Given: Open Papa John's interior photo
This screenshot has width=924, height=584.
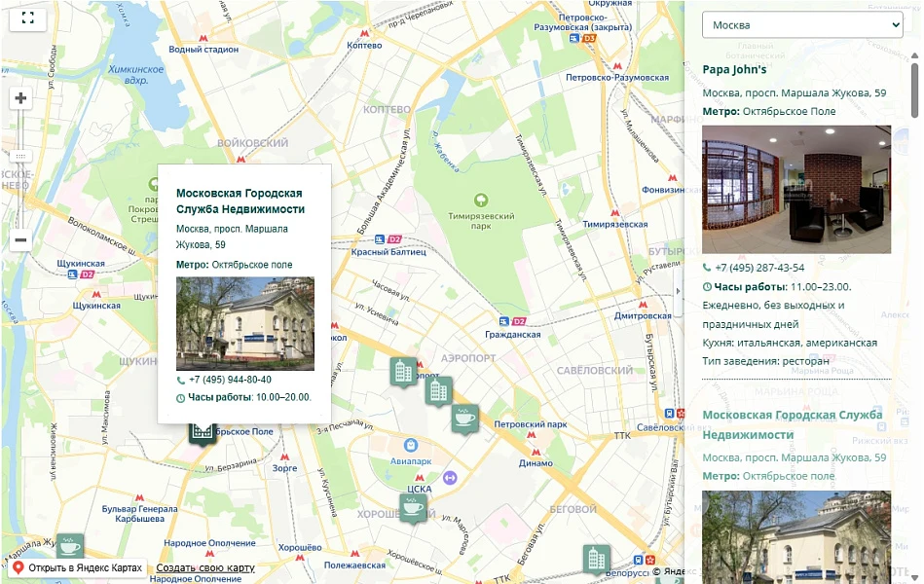Looking at the screenshot, I should point(796,189).
